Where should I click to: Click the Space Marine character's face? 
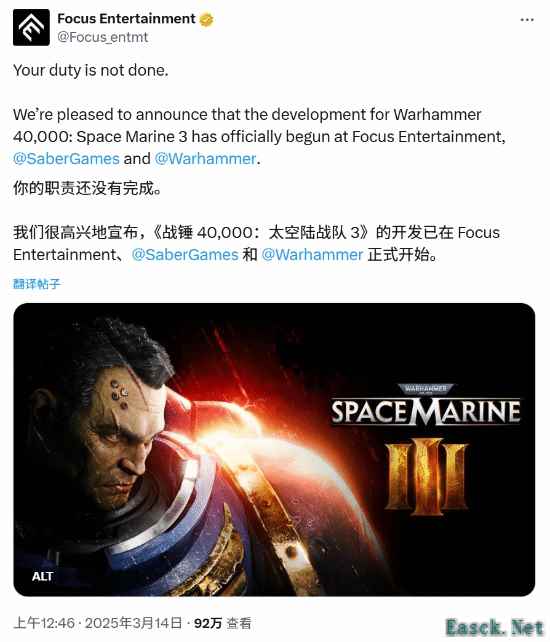[119, 434]
